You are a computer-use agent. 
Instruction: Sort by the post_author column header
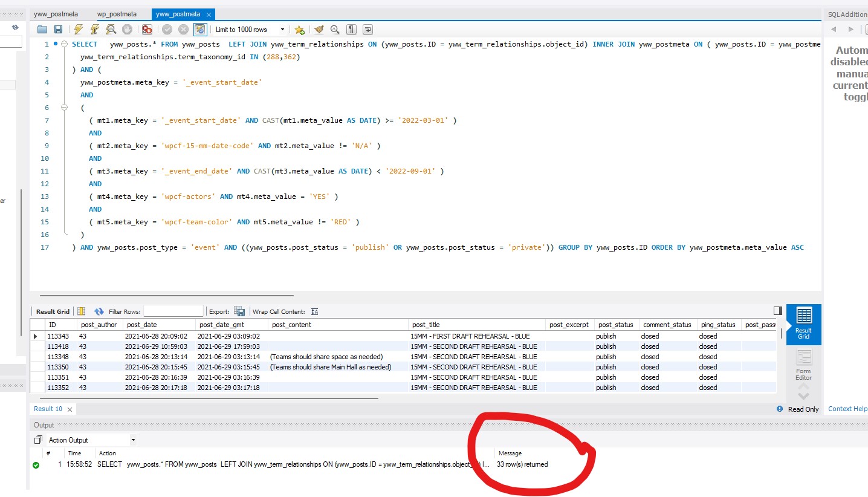click(x=99, y=325)
